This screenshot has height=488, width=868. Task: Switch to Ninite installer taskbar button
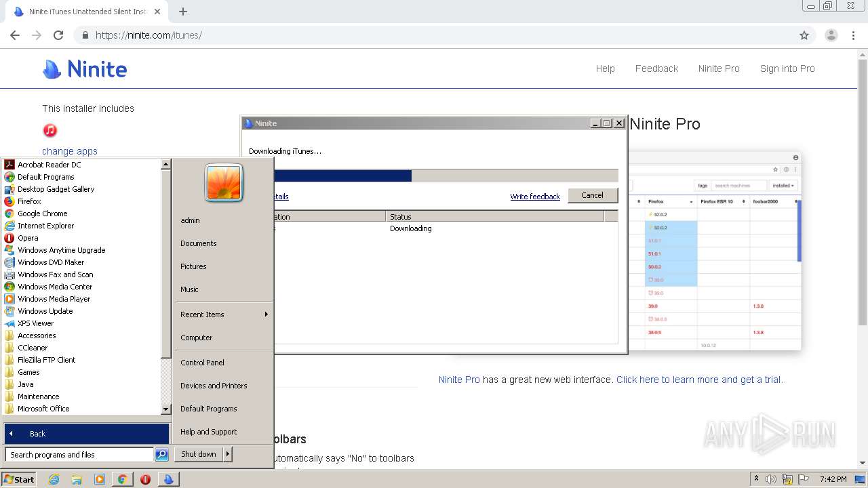click(168, 479)
